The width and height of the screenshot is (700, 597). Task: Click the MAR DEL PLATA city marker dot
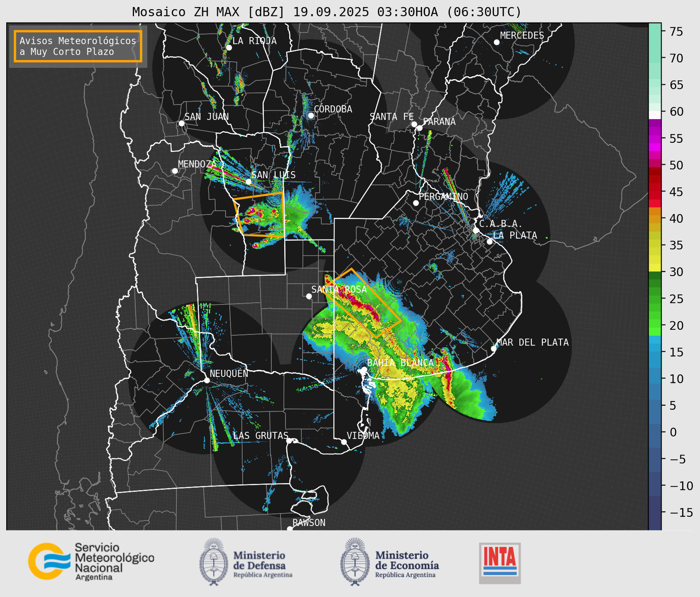click(x=494, y=349)
